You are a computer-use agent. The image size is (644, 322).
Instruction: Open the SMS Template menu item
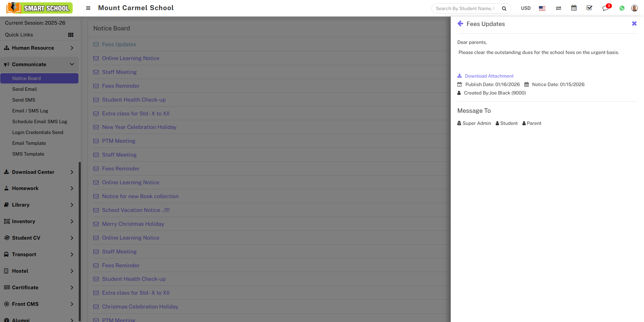click(x=28, y=154)
